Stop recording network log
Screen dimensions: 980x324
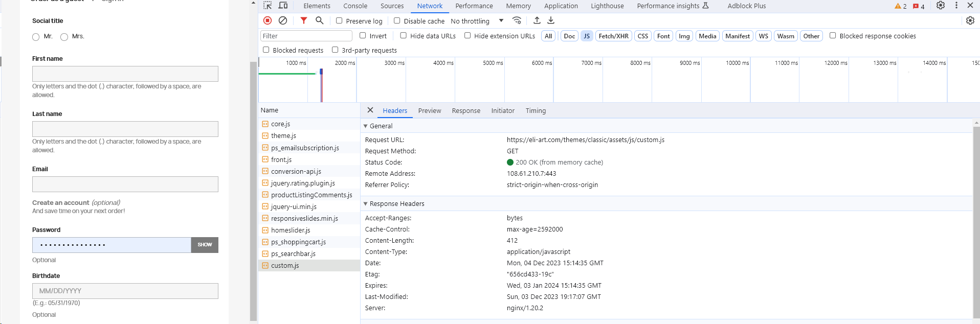point(268,20)
